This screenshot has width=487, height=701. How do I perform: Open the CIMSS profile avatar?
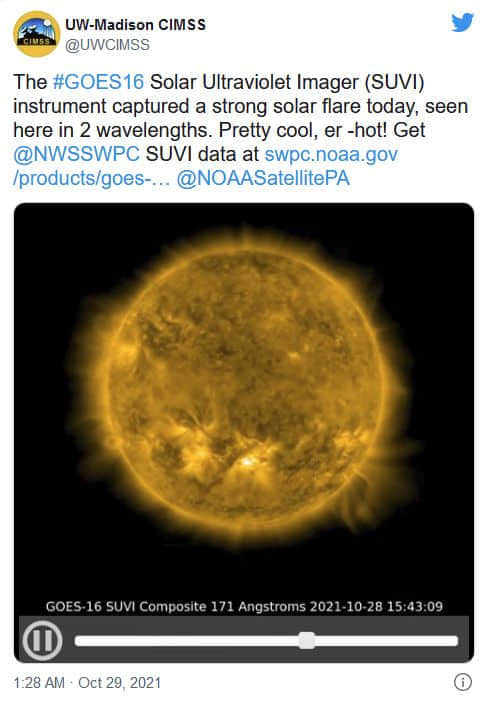36,34
